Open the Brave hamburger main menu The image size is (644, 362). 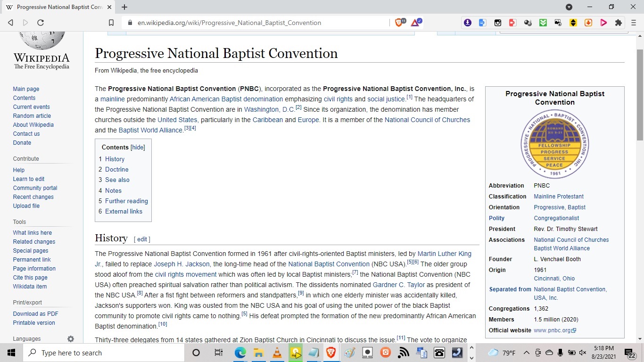pyautogui.click(x=634, y=23)
